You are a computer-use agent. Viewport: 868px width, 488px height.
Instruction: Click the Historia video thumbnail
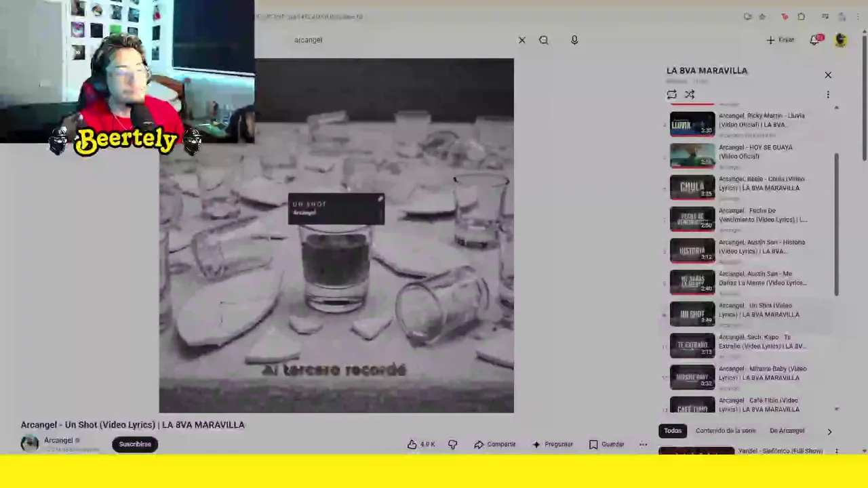(692, 251)
